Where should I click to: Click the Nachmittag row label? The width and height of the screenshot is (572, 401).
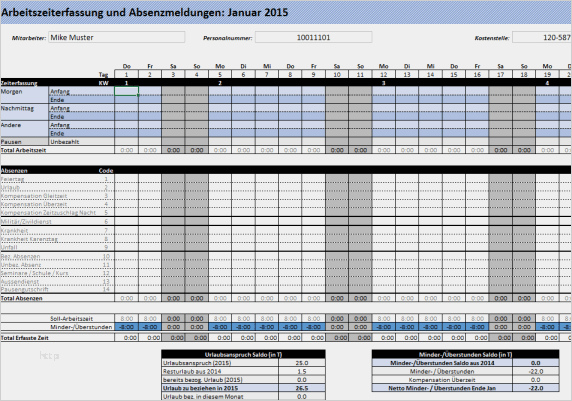click(x=17, y=108)
